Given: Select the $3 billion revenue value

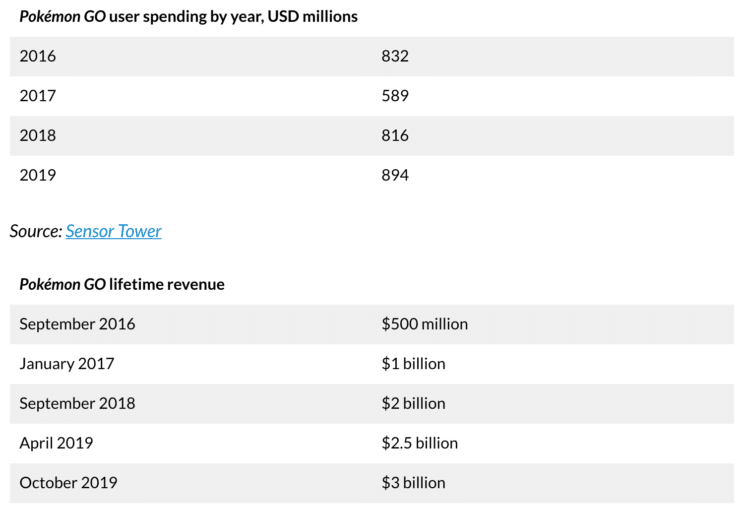Looking at the screenshot, I should [413, 482].
